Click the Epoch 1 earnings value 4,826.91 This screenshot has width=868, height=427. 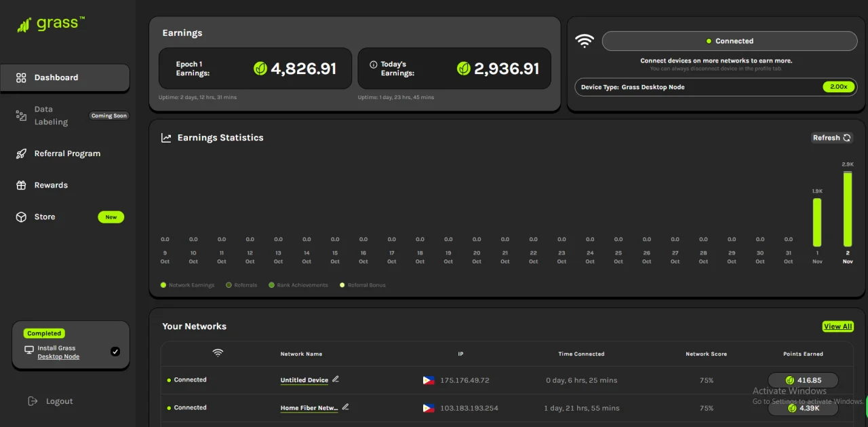point(303,69)
